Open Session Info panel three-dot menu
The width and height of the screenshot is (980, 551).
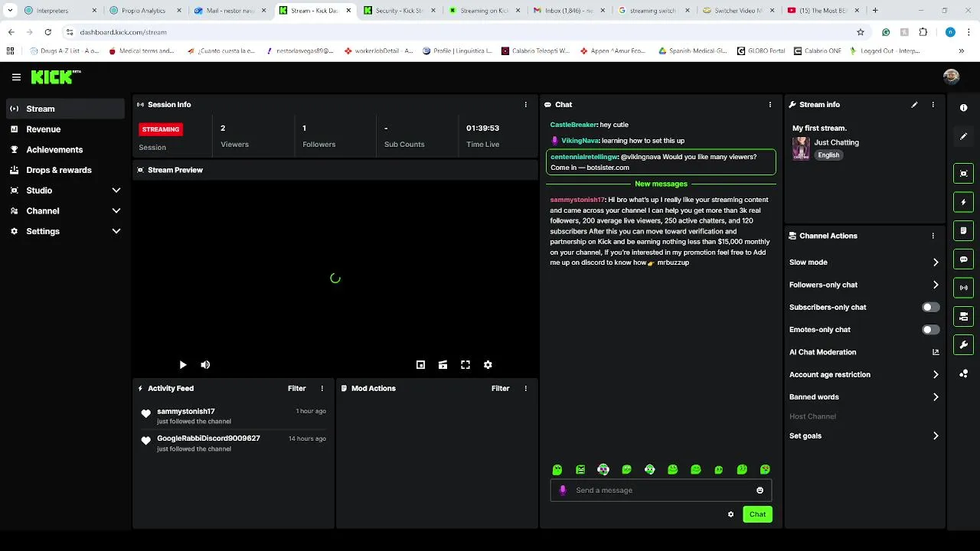(x=525, y=104)
